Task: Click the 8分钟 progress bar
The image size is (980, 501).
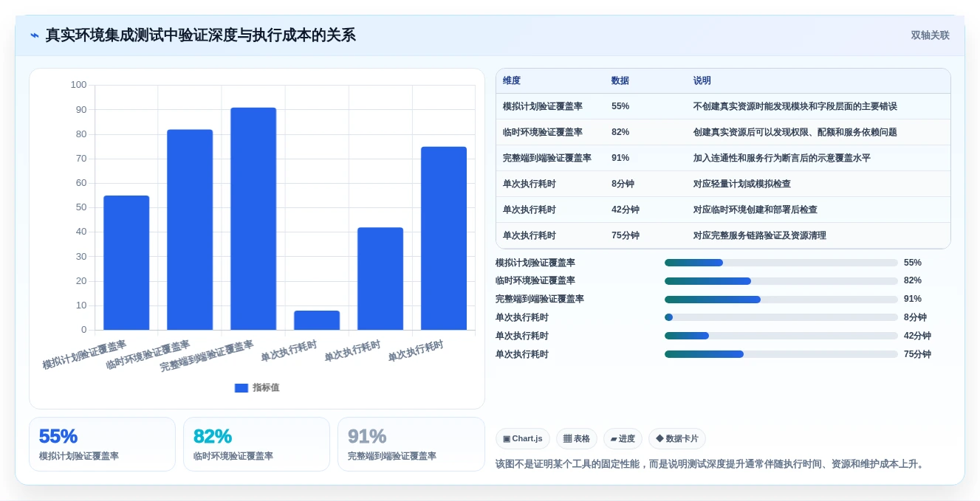Action: tap(781, 317)
